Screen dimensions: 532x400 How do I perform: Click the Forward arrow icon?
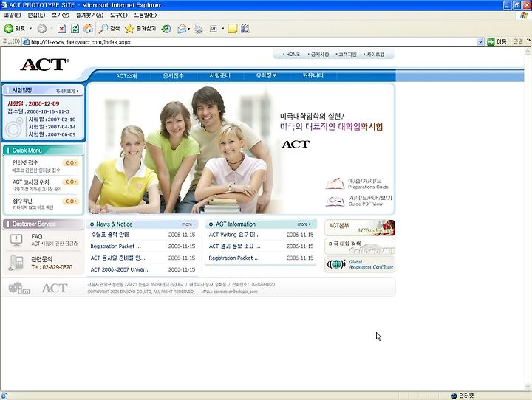tap(41, 29)
